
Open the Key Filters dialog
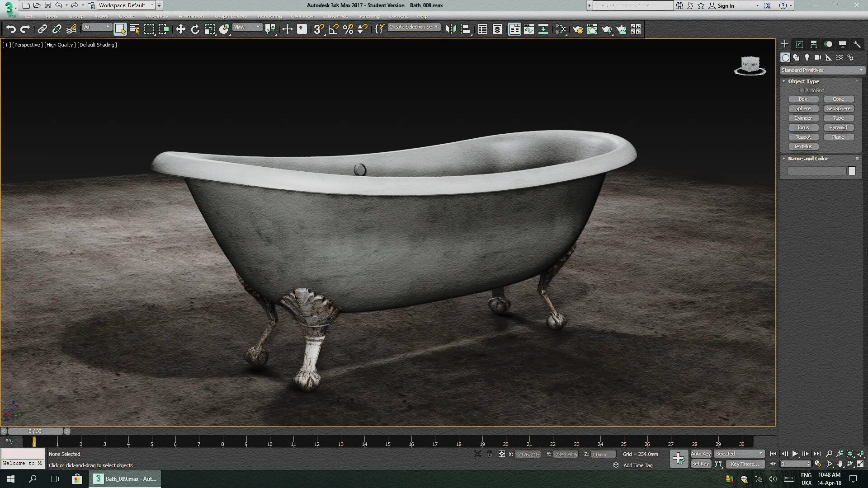745,464
